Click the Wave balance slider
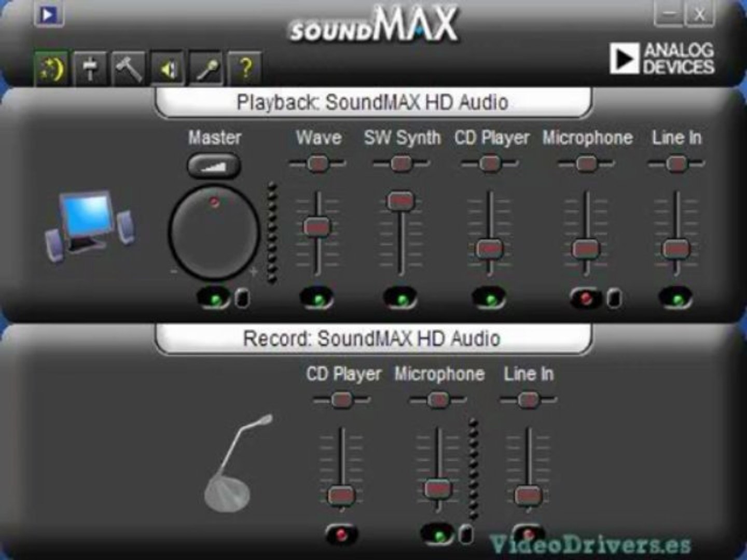This screenshot has height=560, width=747. pyautogui.click(x=317, y=163)
